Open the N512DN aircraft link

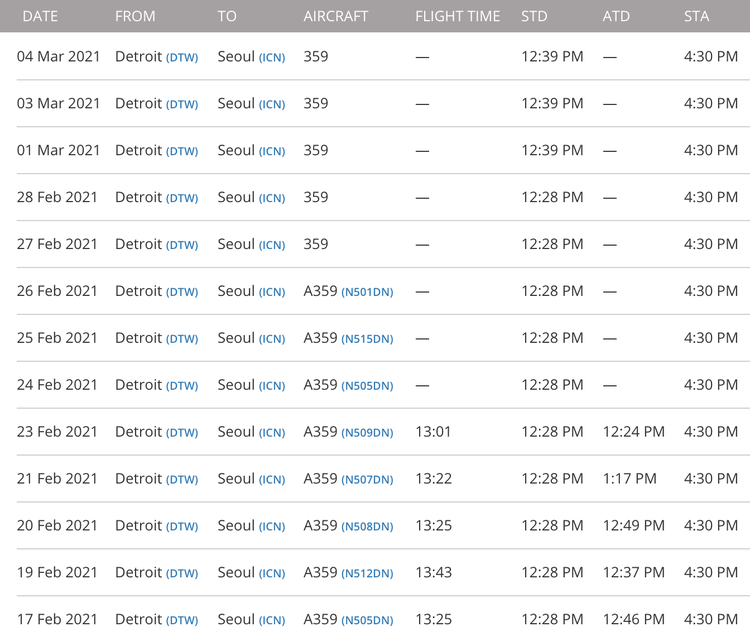coord(367,574)
